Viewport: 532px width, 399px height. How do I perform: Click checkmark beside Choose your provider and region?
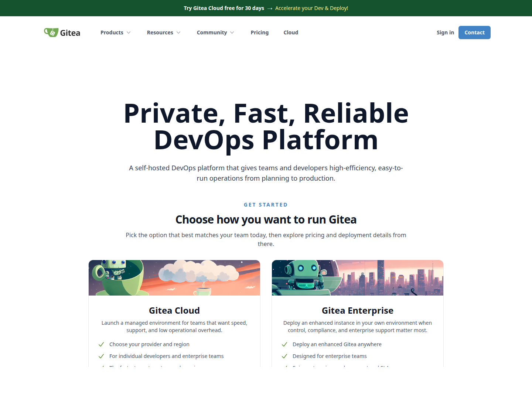point(101,344)
